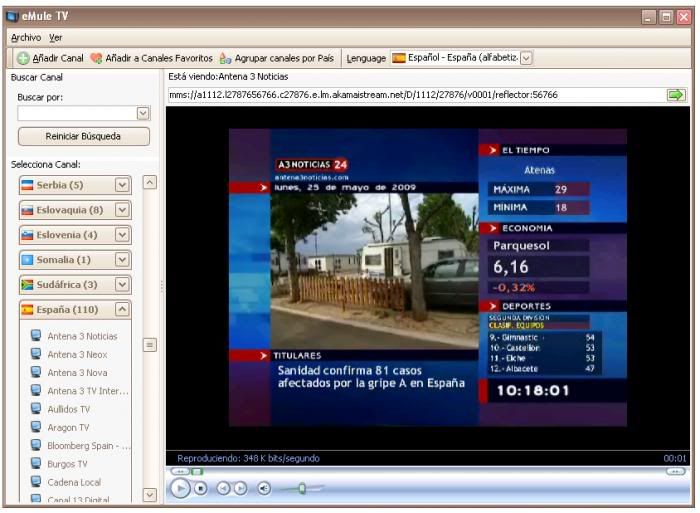Select the Aragon TV channel
The image size is (700, 513).
click(68, 427)
